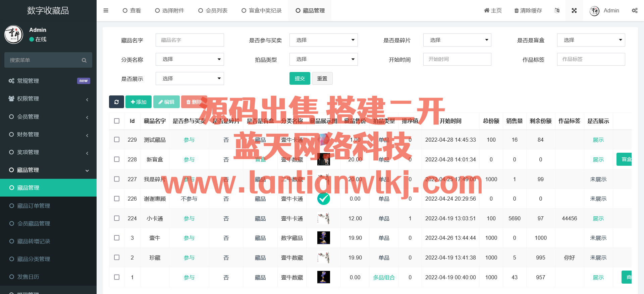Screen dimensions: 644x294
Task: Open 藏品订单管理 in the sidebar
Action: (x=34, y=206)
